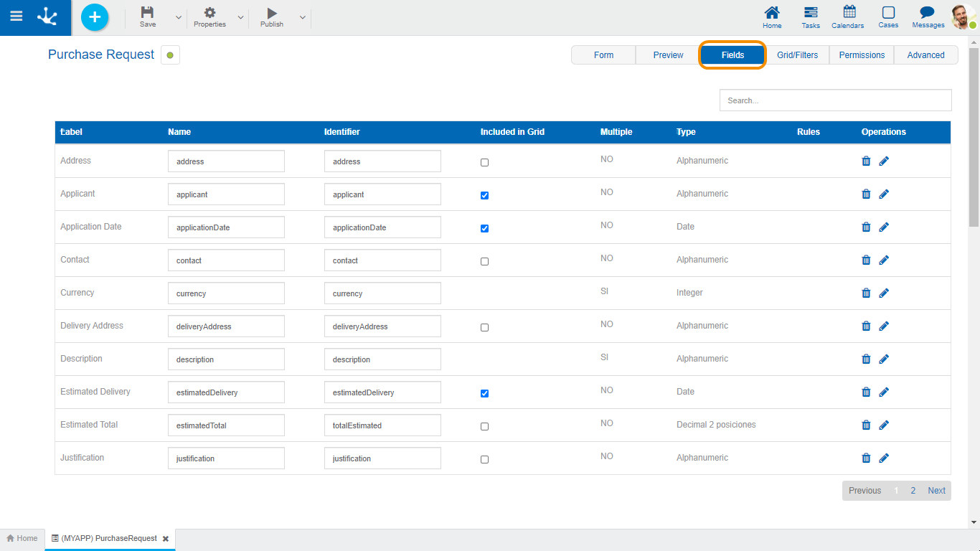
Task: Click the blue plus create button
Action: pos(95,17)
